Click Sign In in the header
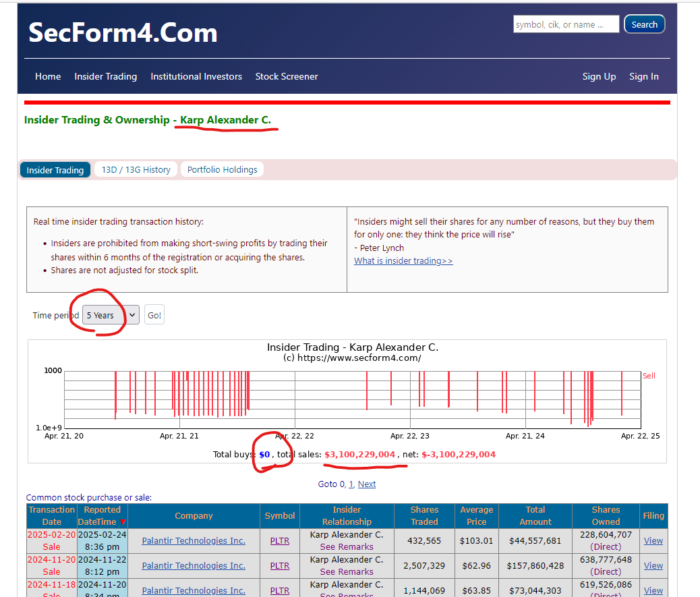 (x=644, y=76)
